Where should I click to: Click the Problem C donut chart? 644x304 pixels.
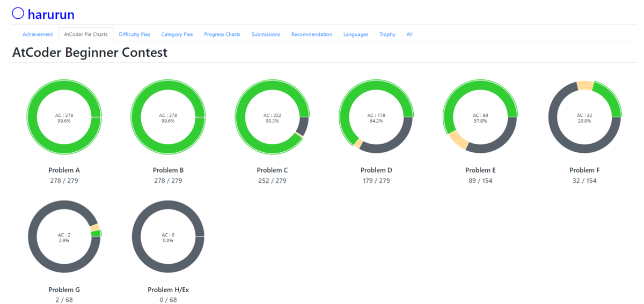(272, 117)
